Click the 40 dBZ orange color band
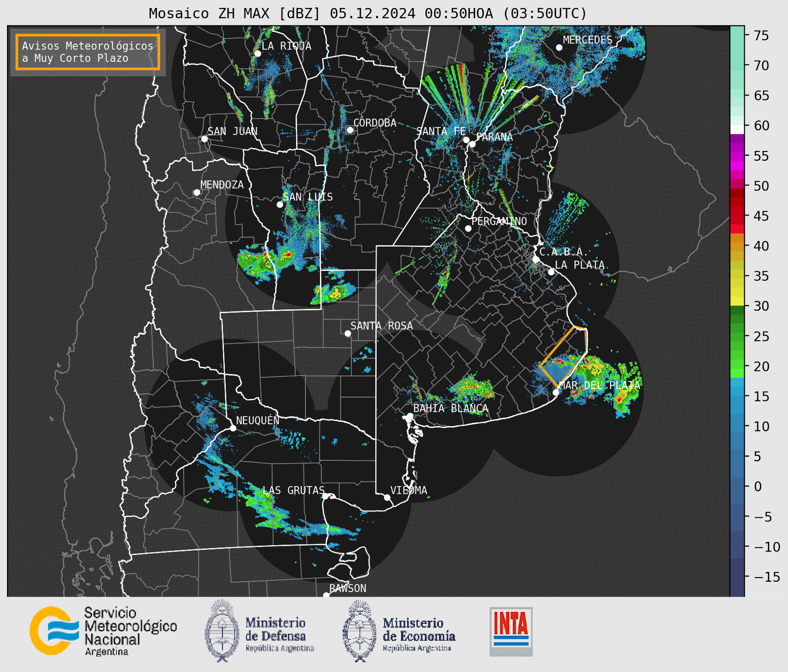This screenshot has height=672, width=788. (x=737, y=246)
